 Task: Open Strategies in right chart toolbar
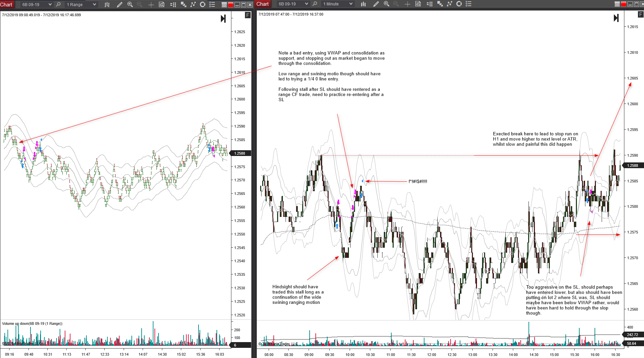tap(459, 4)
